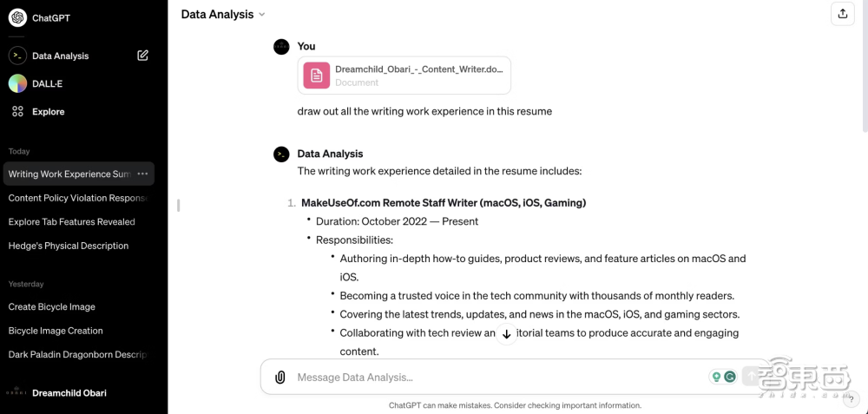
Task: Click the share conversation upload icon
Action: point(842,14)
